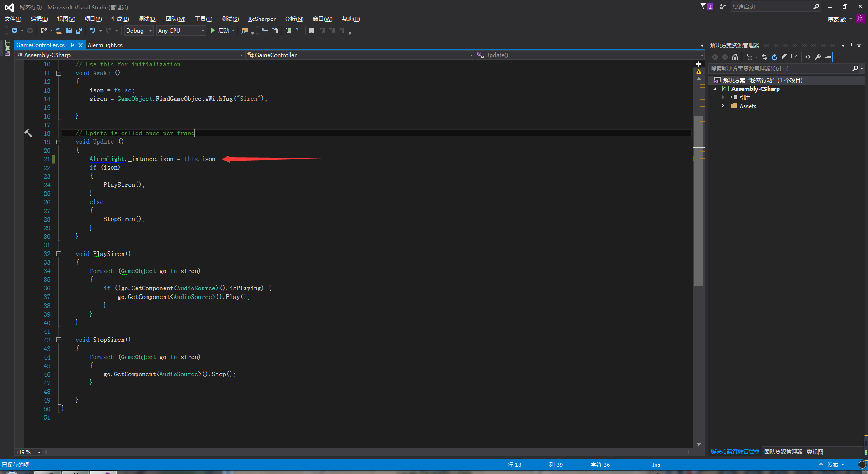Image resolution: width=868 pixels, height=474 pixels.
Task: Collapse the Awake method outline
Action: click(58, 73)
